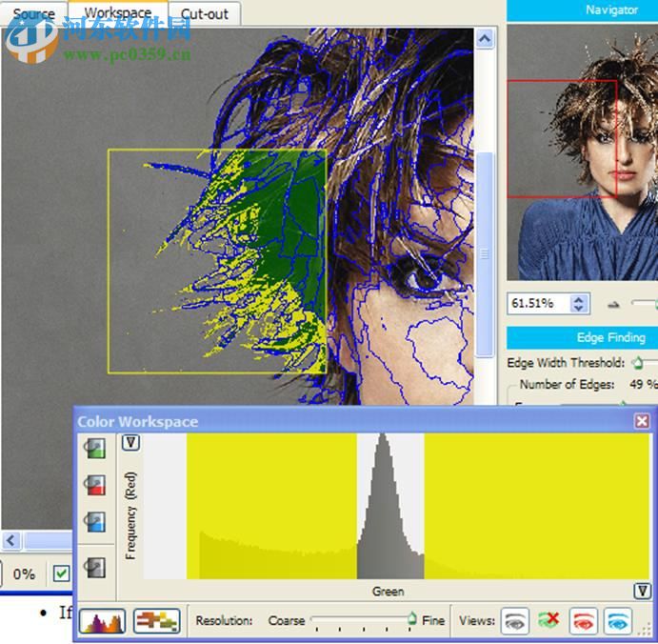Click the zoom percentage stepper arrows
658x644 pixels.
[x=579, y=304]
